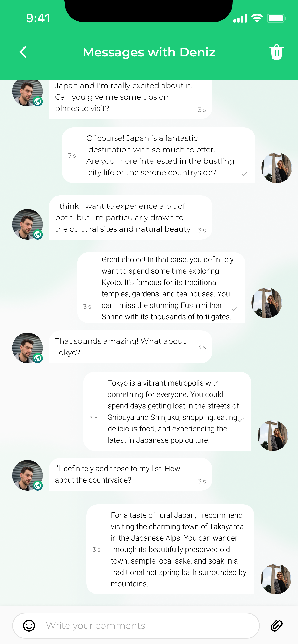Attach a file with the paperclip icon
The height and width of the screenshot is (644, 298).
[276, 625]
